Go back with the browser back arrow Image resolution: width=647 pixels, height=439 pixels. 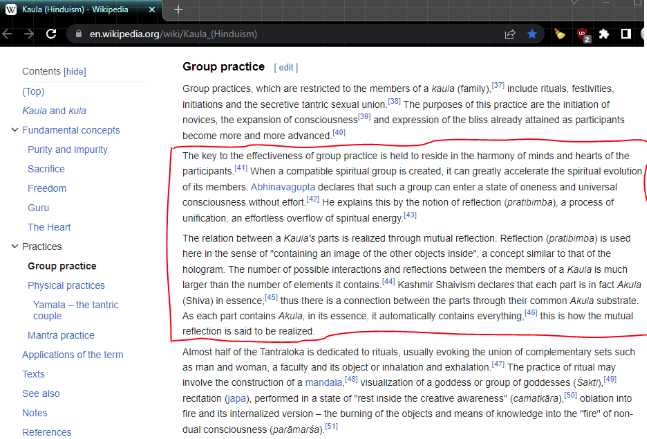click(x=7, y=34)
